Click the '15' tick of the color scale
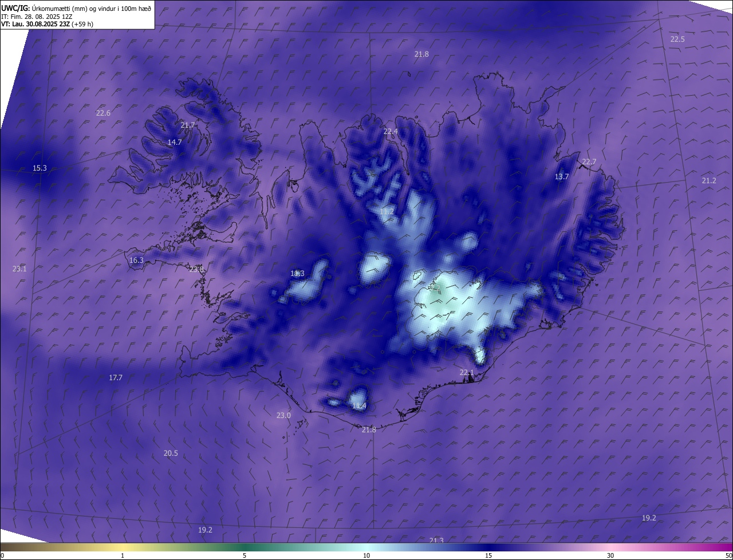Image resolution: width=733 pixels, height=560 pixels. pyautogui.click(x=488, y=555)
